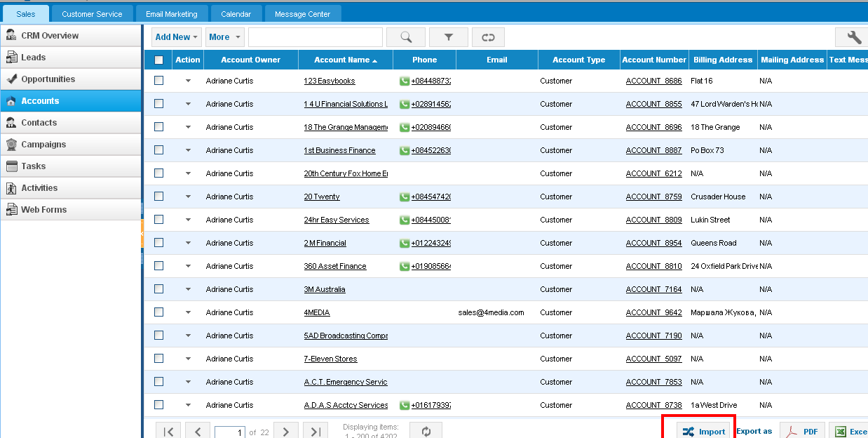Open the Message Center tab
The width and height of the screenshot is (868, 438).
(x=303, y=13)
